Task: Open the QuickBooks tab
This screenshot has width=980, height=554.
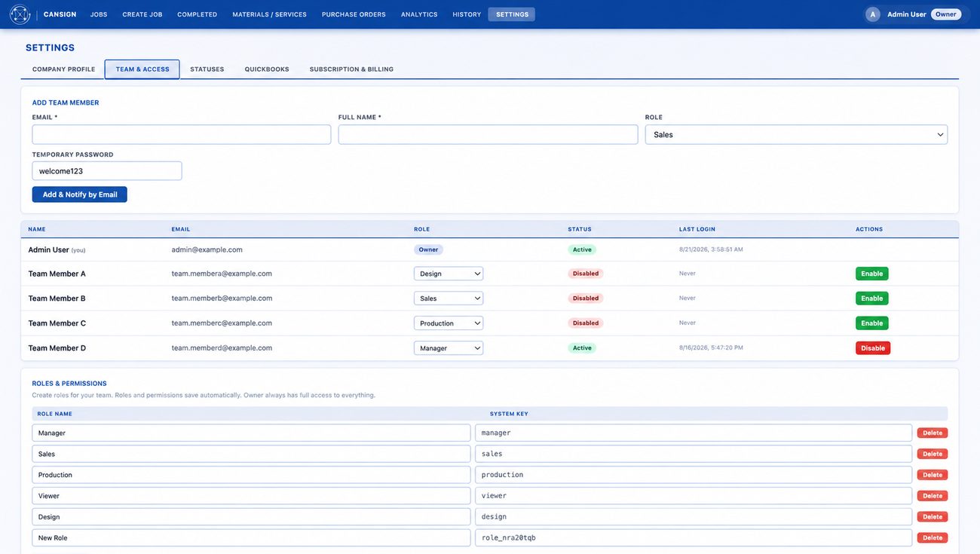Action: coord(267,69)
